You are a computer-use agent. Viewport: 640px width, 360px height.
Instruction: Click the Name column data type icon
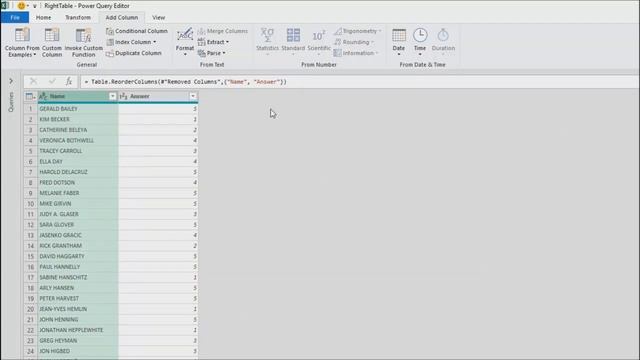43,96
